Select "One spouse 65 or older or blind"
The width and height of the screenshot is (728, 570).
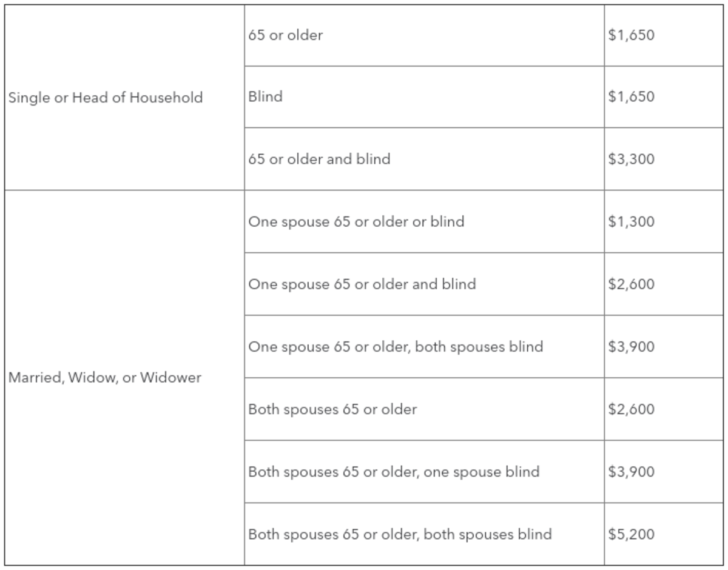click(356, 221)
